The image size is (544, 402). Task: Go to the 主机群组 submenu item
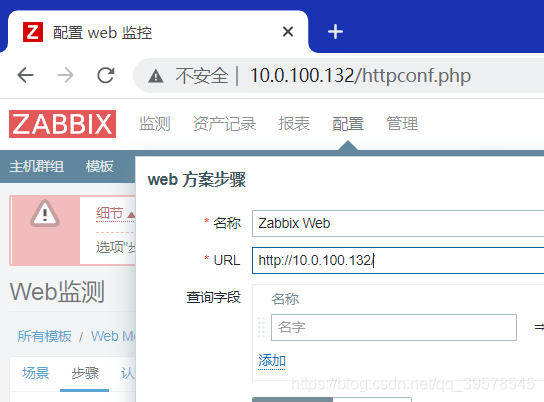(36, 166)
